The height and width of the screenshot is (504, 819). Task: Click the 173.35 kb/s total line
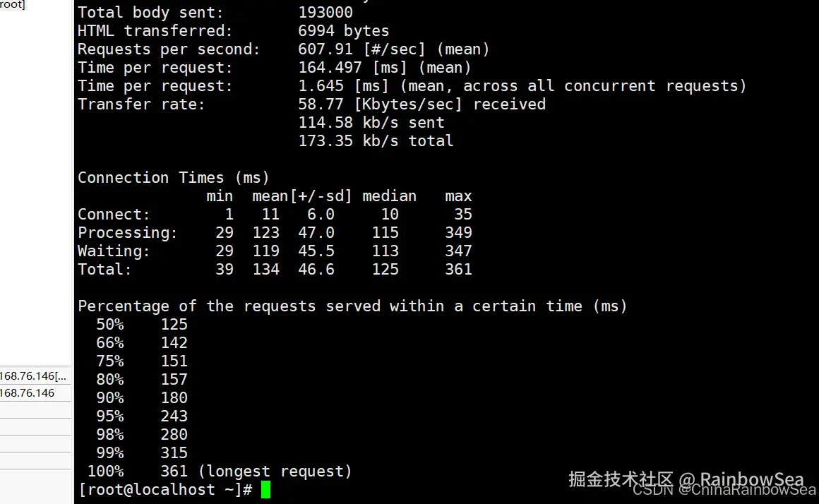[x=376, y=141]
